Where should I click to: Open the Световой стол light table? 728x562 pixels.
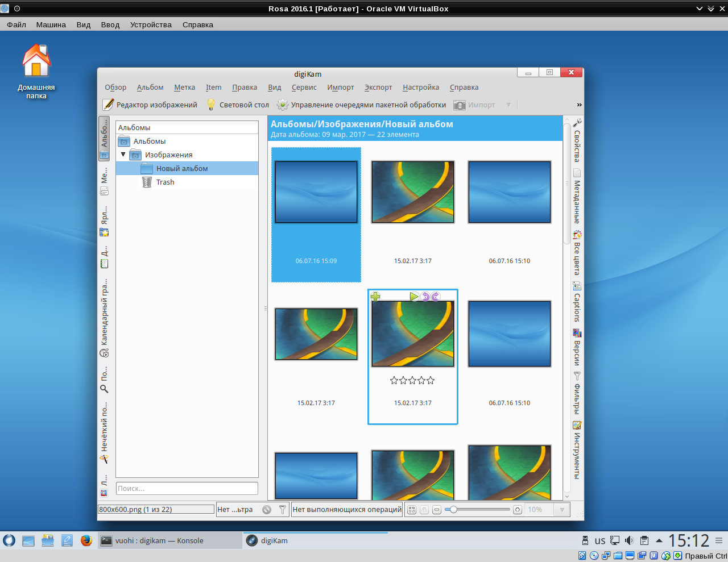coord(237,105)
